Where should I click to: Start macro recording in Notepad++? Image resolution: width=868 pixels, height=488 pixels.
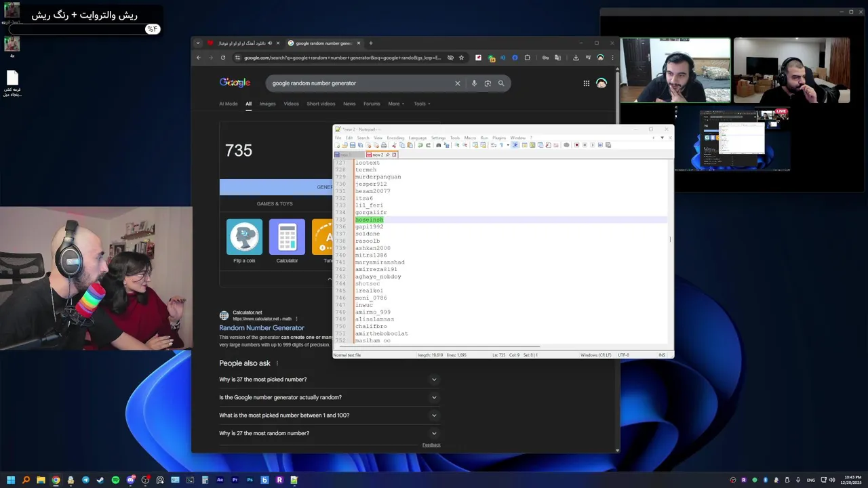pos(576,145)
